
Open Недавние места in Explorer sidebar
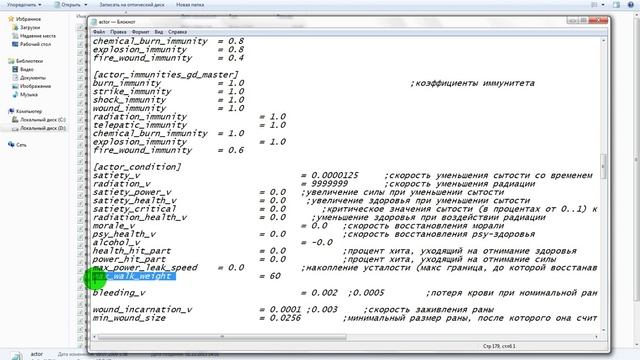(38, 36)
